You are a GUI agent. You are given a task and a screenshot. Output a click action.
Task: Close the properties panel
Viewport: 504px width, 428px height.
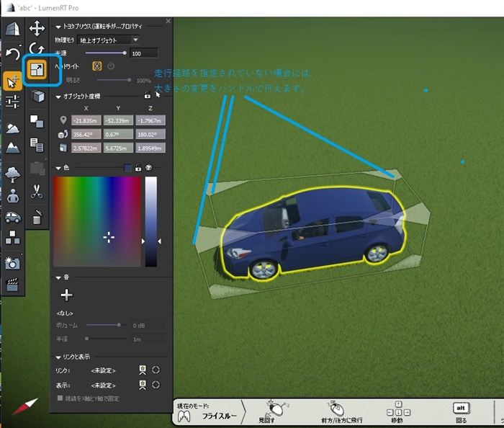[168, 21]
